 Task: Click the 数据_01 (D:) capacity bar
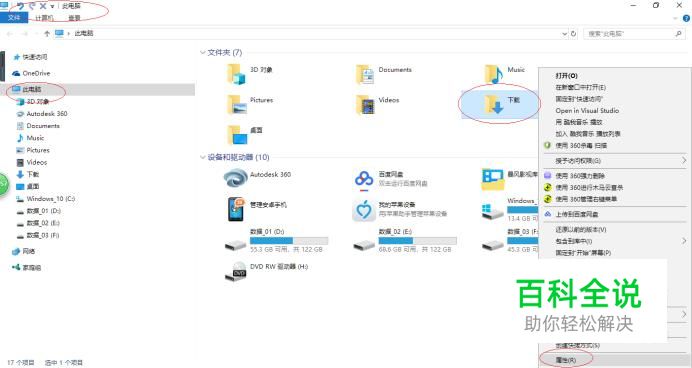[x=289, y=240]
